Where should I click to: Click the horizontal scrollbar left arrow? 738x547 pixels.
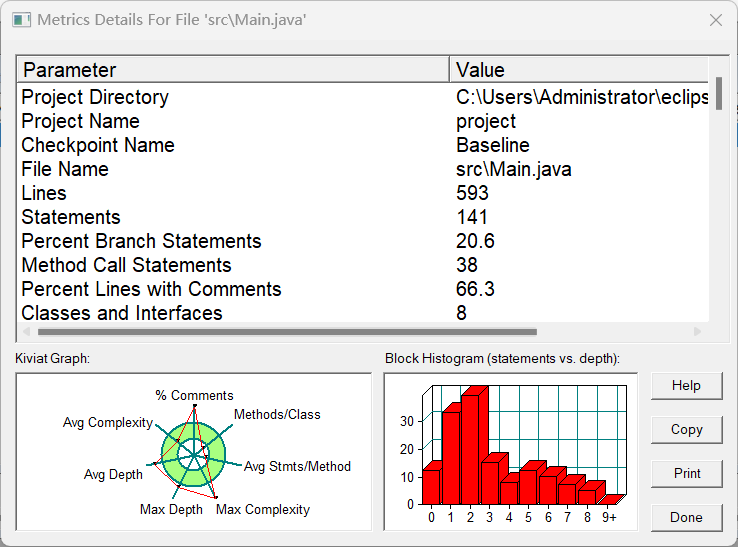[x=27, y=332]
